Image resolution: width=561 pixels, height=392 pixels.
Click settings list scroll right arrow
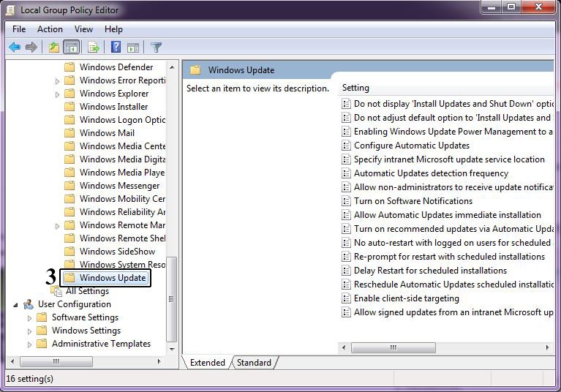click(547, 347)
